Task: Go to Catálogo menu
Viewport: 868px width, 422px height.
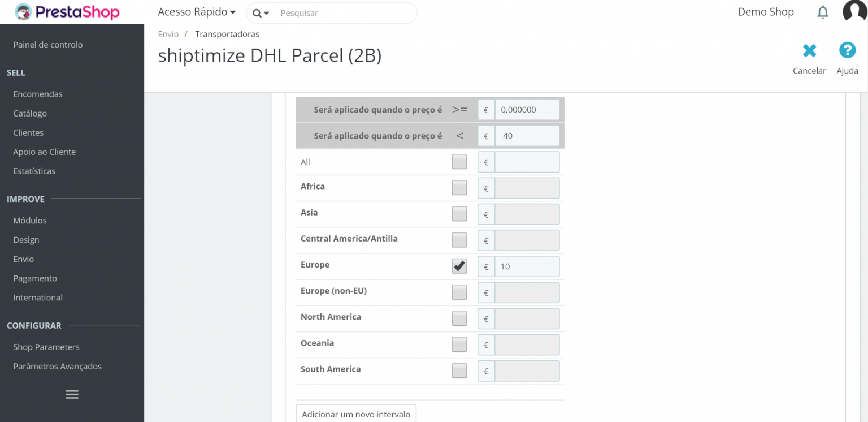Action: point(30,114)
